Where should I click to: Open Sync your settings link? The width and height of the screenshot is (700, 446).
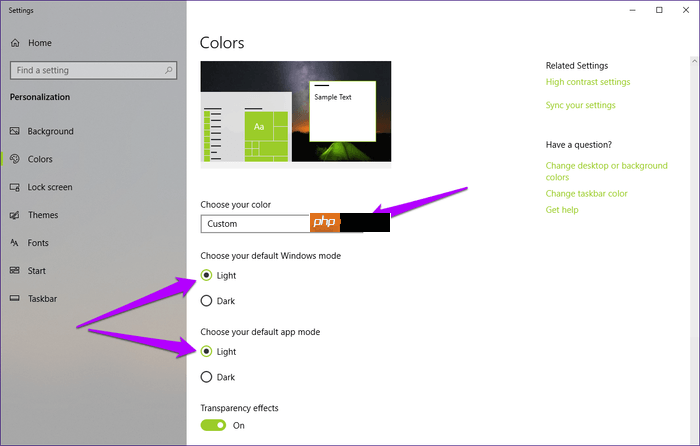[580, 105]
